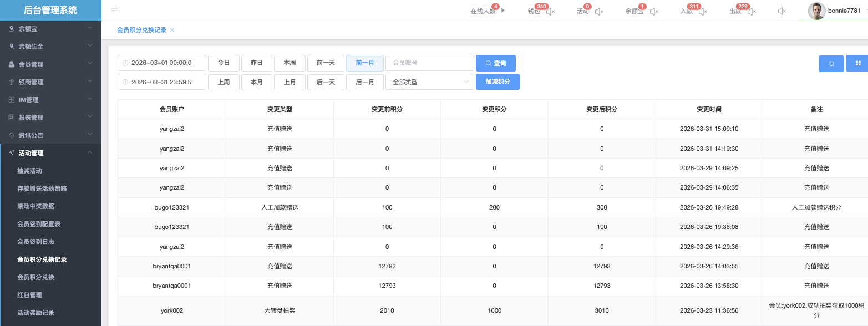
Task: Click the refresh icon button
Action: point(831,64)
